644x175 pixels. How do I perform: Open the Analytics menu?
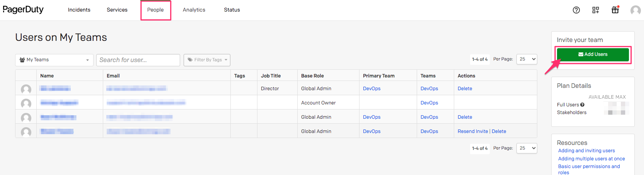194,10
